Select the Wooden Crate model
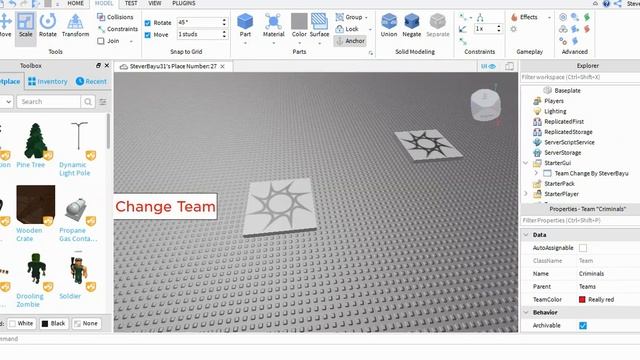The image size is (640, 360). 35,213
